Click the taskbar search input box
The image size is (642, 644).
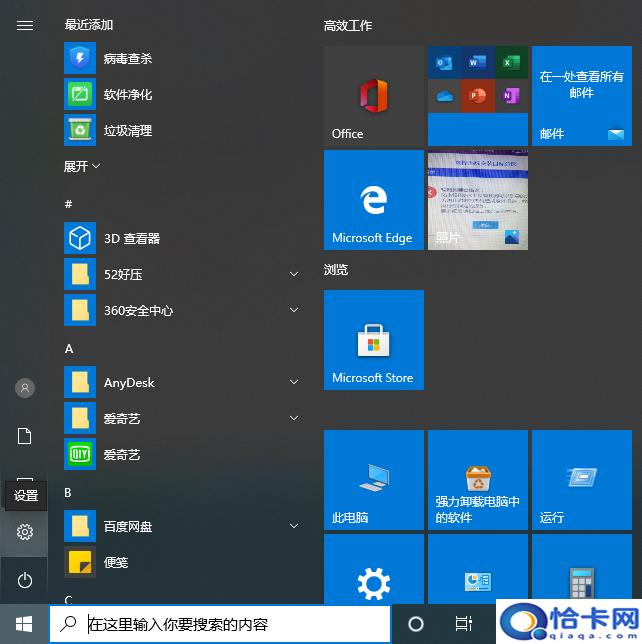220,624
